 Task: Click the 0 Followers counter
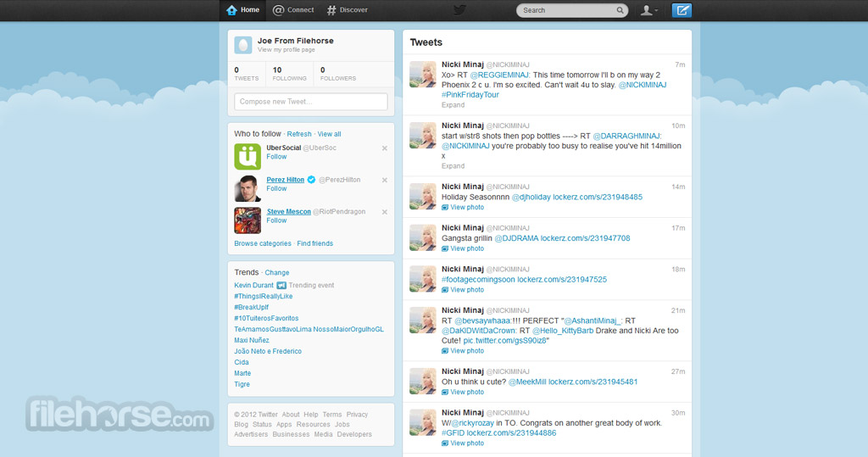click(337, 74)
